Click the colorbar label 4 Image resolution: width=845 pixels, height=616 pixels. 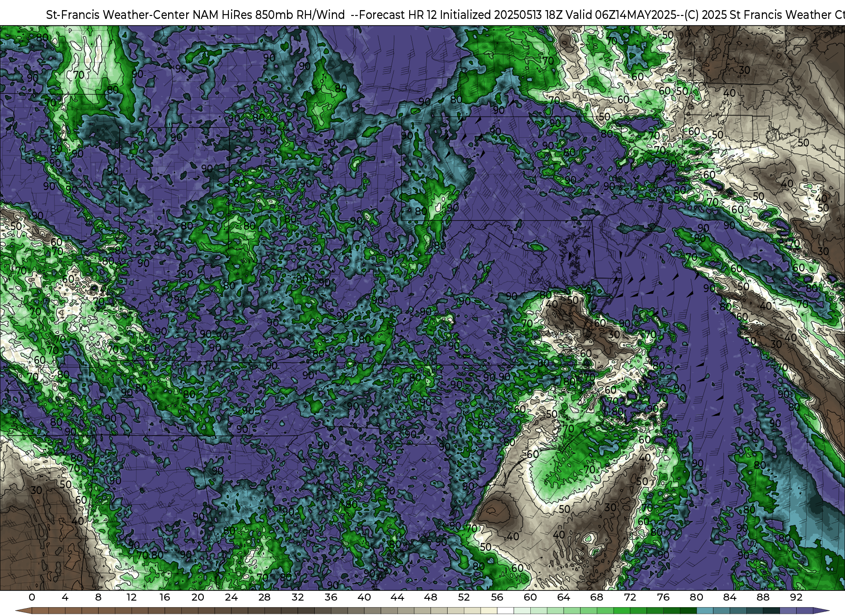(x=65, y=598)
